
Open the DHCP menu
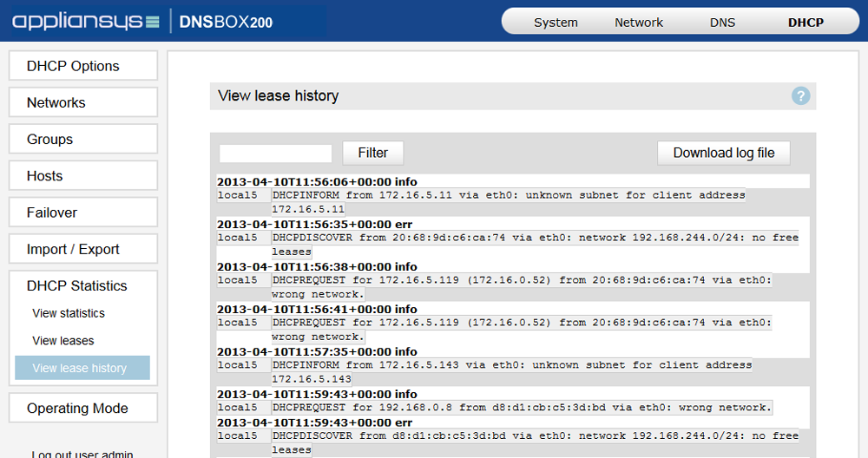(x=806, y=23)
